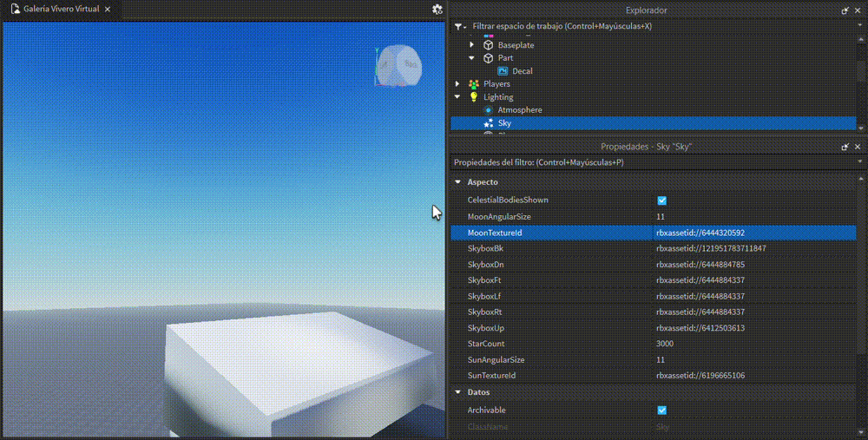Collapse the Aspecto properties section
Image resolution: width=868 pixels, height=440 pixels.
pyautogui.click(x=457, y=182)
